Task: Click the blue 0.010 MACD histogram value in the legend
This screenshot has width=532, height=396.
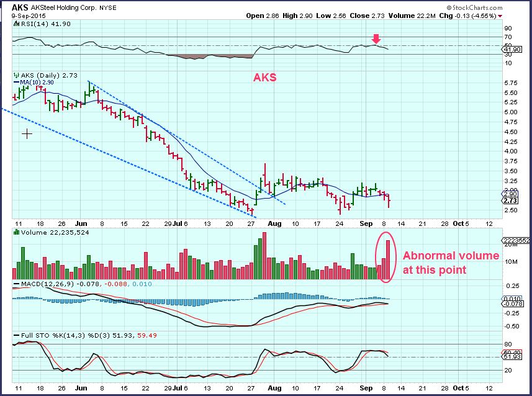Action: point(142,284)
